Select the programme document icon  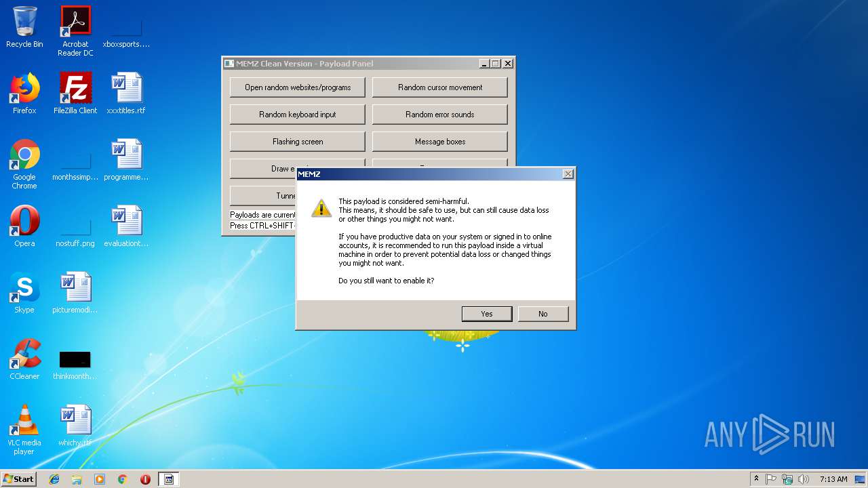[126, 160]
